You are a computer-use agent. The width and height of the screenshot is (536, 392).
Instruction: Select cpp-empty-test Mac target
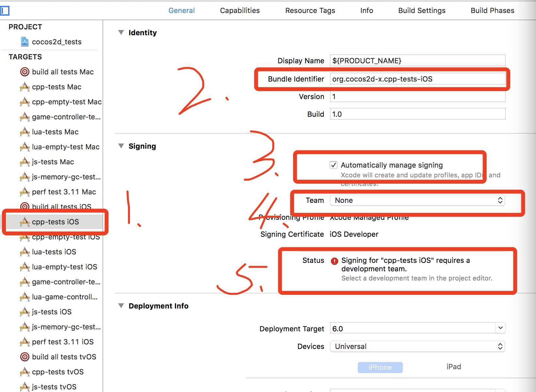coord(61,102)
